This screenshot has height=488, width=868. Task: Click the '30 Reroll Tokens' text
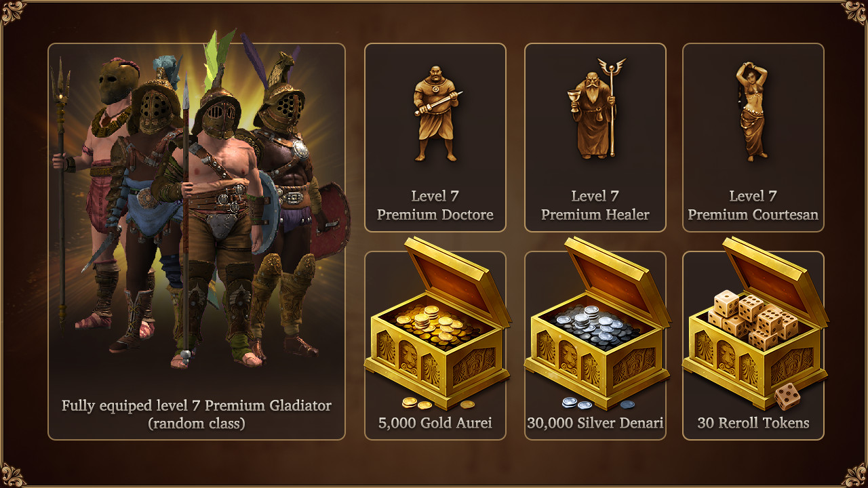pyautogui.click(x=753, y=423)
